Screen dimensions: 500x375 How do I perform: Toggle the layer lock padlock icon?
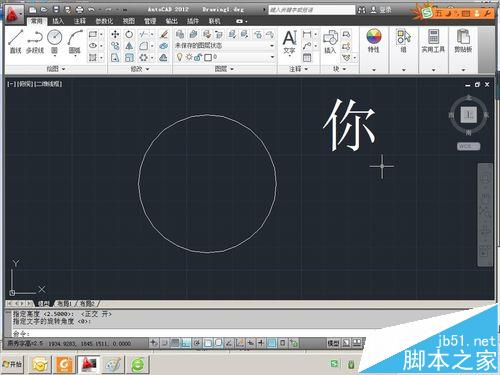tap(198, 57)
